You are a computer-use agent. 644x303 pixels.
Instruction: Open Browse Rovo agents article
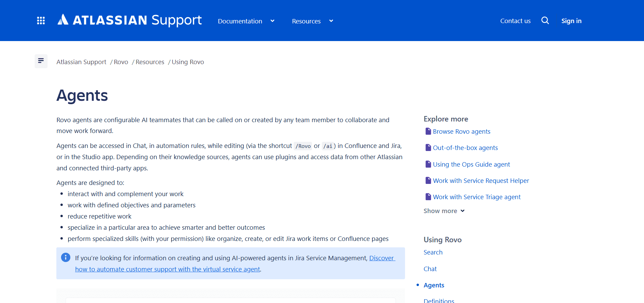pyautogui.click(x=461, y=132)
